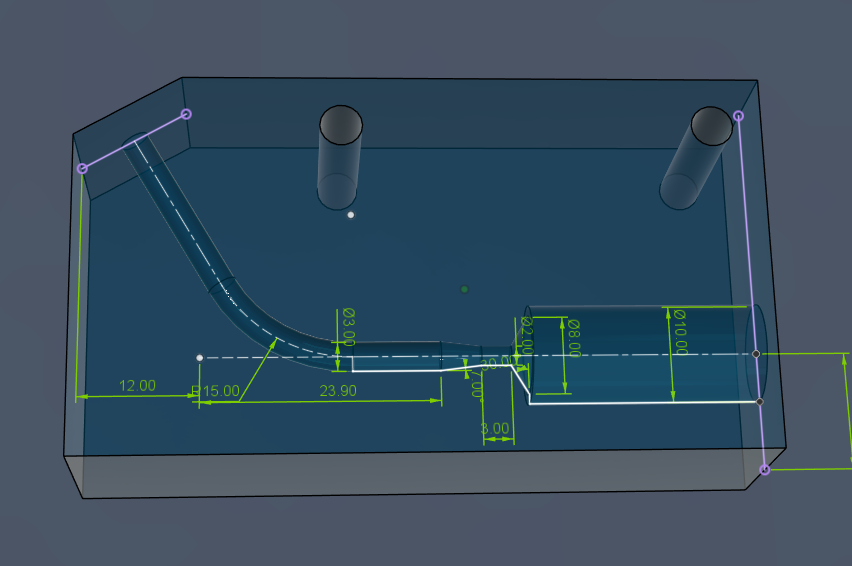Select the Ø2.00 diameter dimension

pos(527,335)
